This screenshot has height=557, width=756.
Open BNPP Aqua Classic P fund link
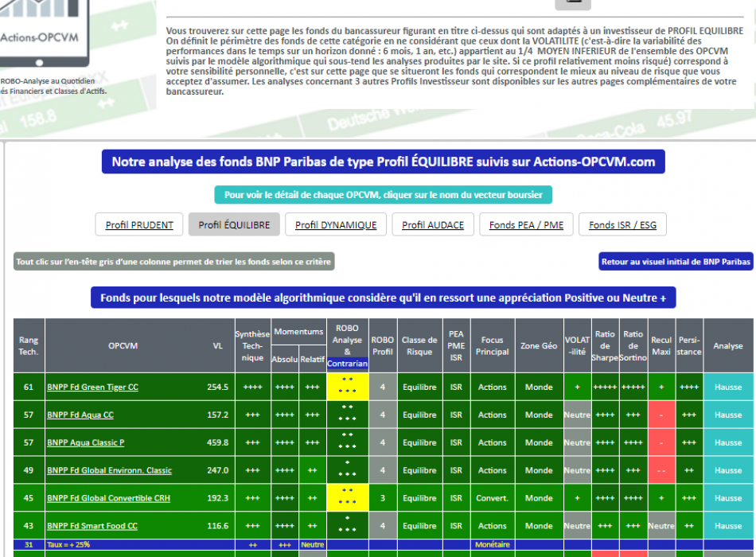tap(85, 442)
